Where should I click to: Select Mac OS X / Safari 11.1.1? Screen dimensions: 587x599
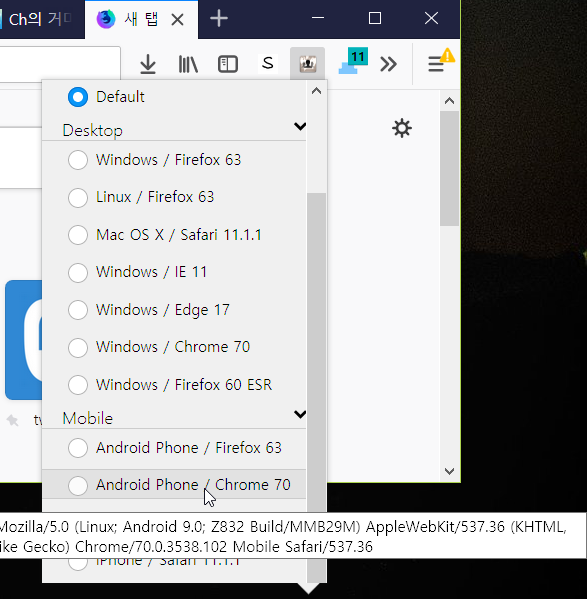[174, 235]
